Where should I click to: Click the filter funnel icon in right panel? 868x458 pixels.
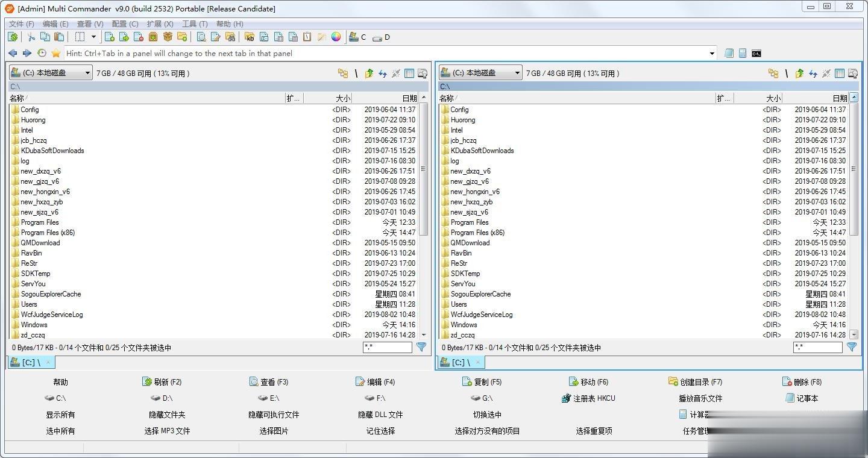(x=852, y=347)
